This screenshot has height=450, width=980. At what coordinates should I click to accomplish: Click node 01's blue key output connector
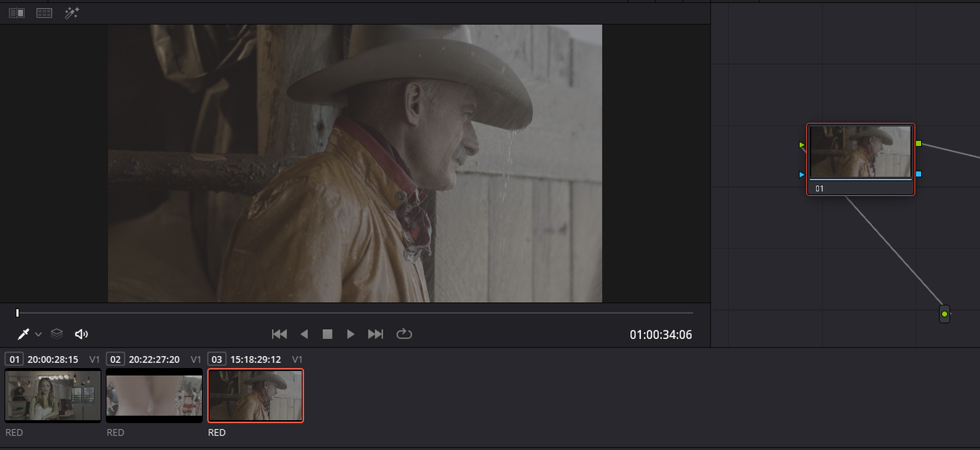point(918,174)
